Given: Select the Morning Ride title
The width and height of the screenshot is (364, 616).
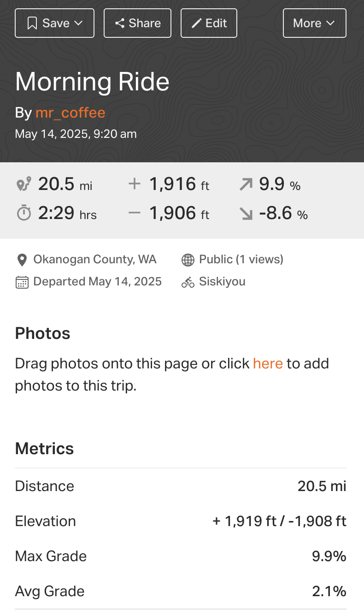Looking at the screenshot, I should coord(92,82).
